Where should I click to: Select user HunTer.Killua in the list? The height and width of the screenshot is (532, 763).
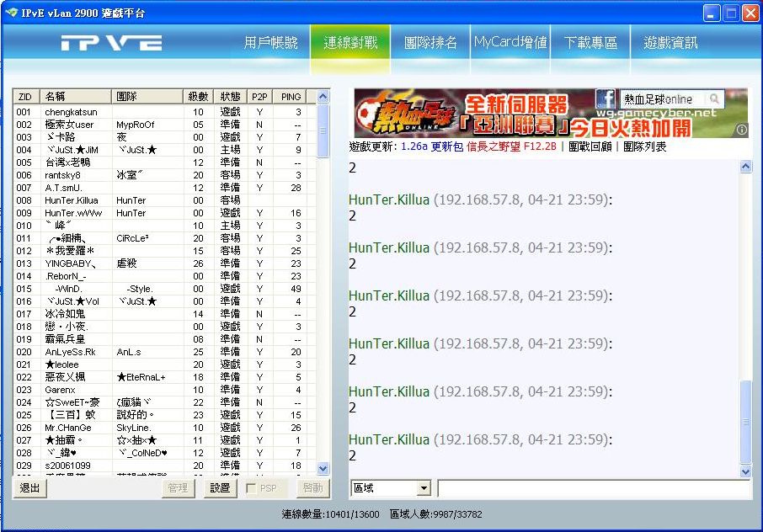pyautogui.click(x=164, y=200)
